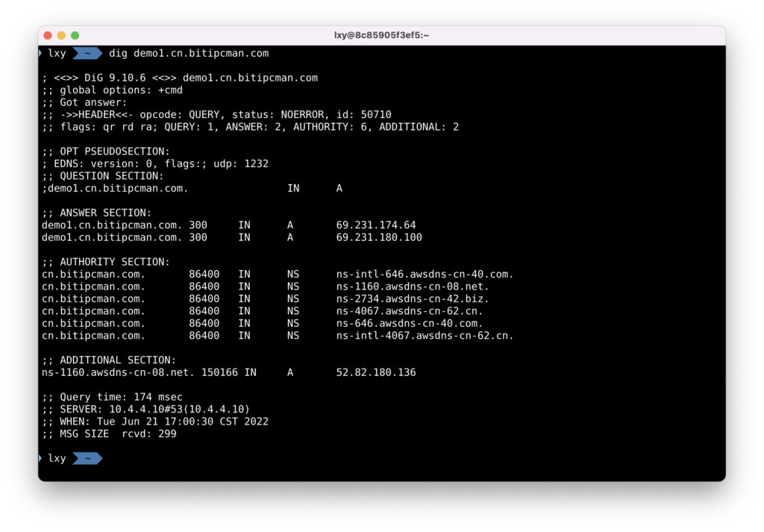Click the lxy username on the bottom prompt
This screenshot has width=764, height=532.
coord(57,458)
